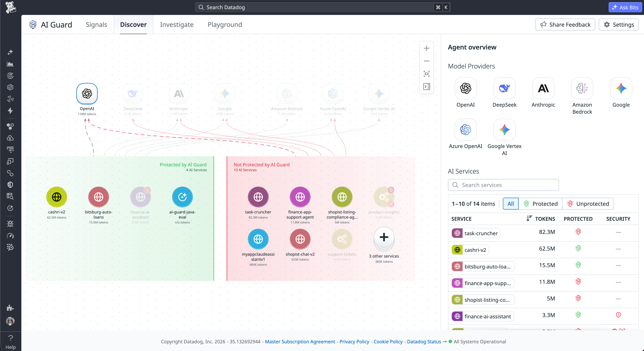The height and width of the screenshot is (351, 644).
Task: Open the task-cruncher service node in the map
Action: pos(258,197)
